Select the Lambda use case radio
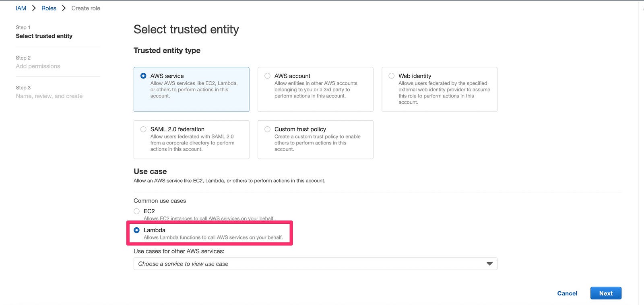Image resolution: width=644 pixels, height=305 pixels. point(136,230)
